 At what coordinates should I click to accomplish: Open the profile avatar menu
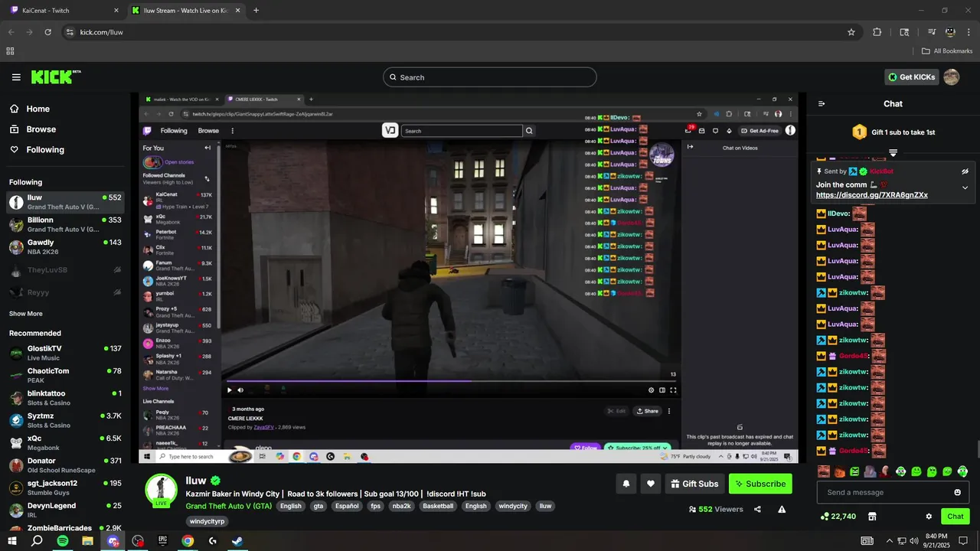[952, 77]
